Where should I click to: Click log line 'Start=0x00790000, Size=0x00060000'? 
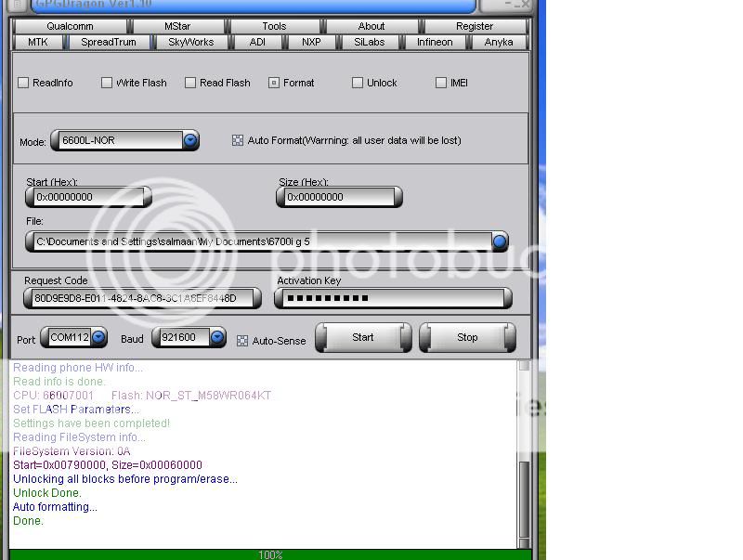pos(108,465)
